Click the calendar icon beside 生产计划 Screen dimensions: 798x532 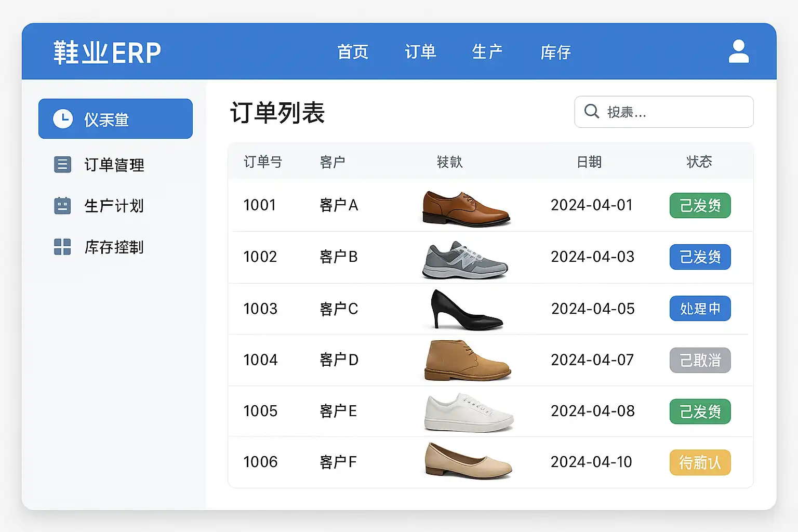[x=62, y=206]
